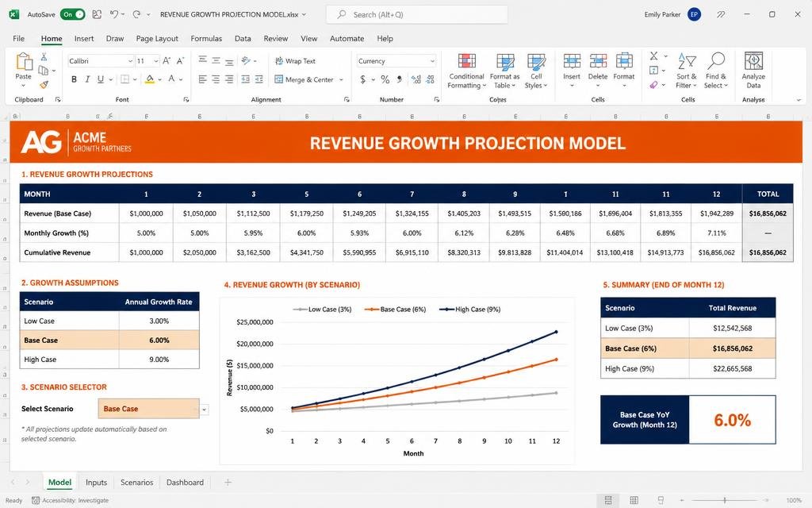Click the Decrease Indent icon

246,79
